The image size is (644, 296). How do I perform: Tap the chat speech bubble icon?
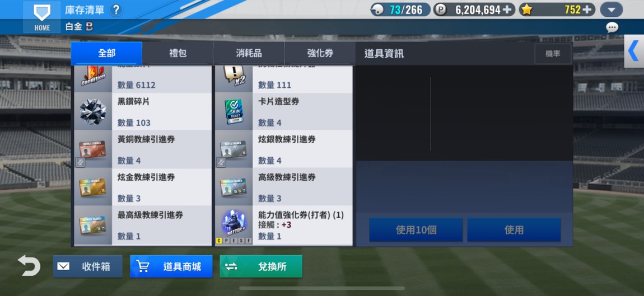(612, 27)
